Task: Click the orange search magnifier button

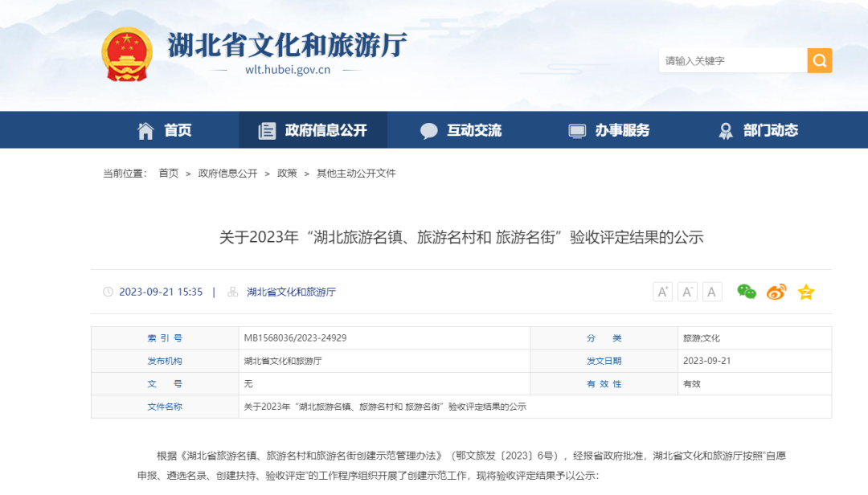Action: click(x=819, y=60)
